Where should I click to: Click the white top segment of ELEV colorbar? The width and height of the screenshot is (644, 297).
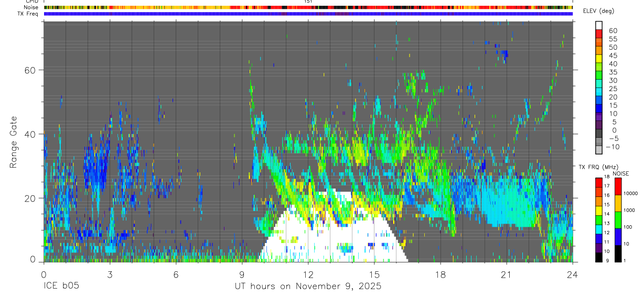click(599, 25)
